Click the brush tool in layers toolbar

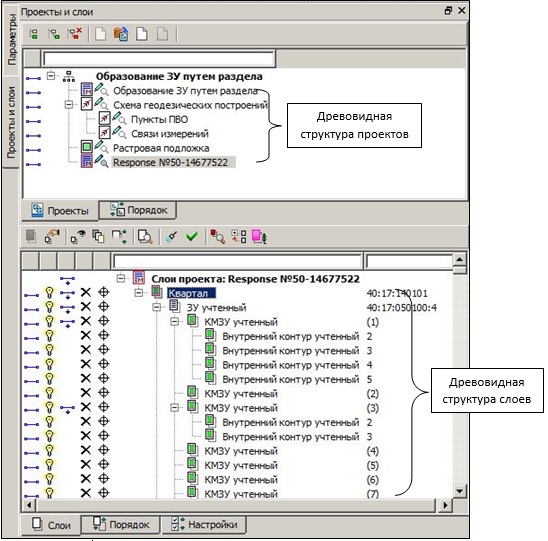[x=171, y=237]
